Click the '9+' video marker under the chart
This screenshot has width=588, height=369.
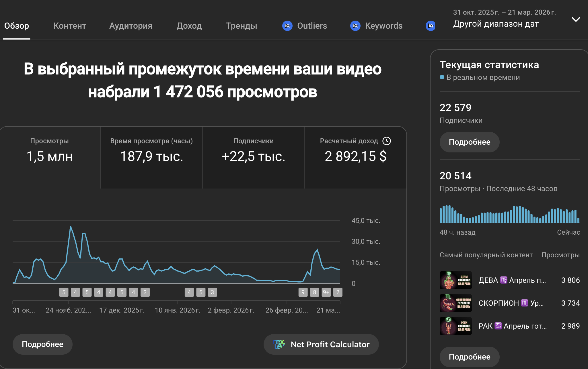(x=326, y=292)
